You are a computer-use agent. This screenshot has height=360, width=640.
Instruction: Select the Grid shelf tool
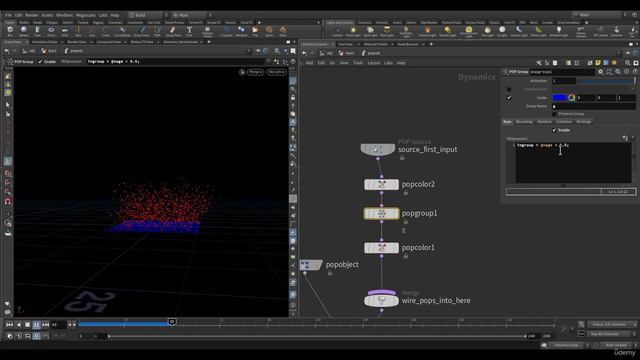tap(65, 31)
